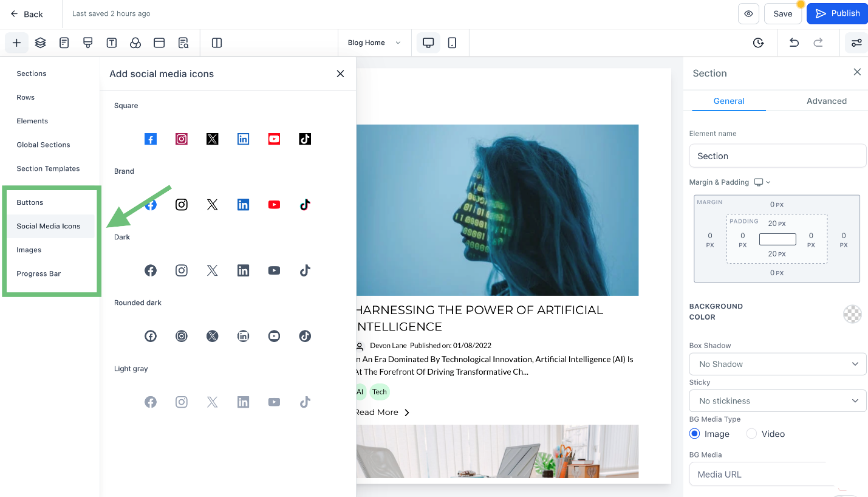Open the settings sliders icon
This screenshot has width=868, height=497.
pos(856,43)
